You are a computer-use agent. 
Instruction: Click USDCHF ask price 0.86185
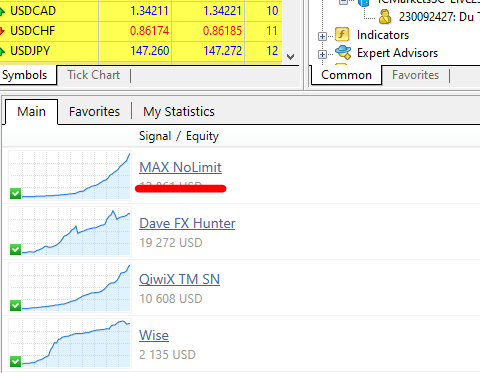tap(222, 31)
